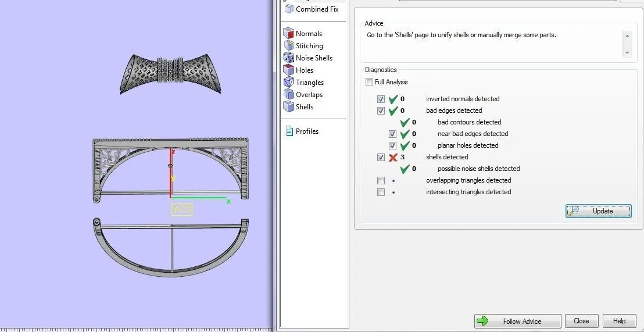The width and height of the screenshot is (644, 332).
Task: Uncheck bad edges detected checkbox
Action: coord(381,110)
